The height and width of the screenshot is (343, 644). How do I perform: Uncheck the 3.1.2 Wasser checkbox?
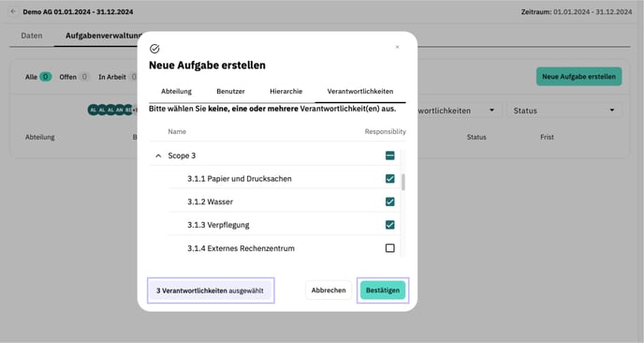[x=389, y=201]
